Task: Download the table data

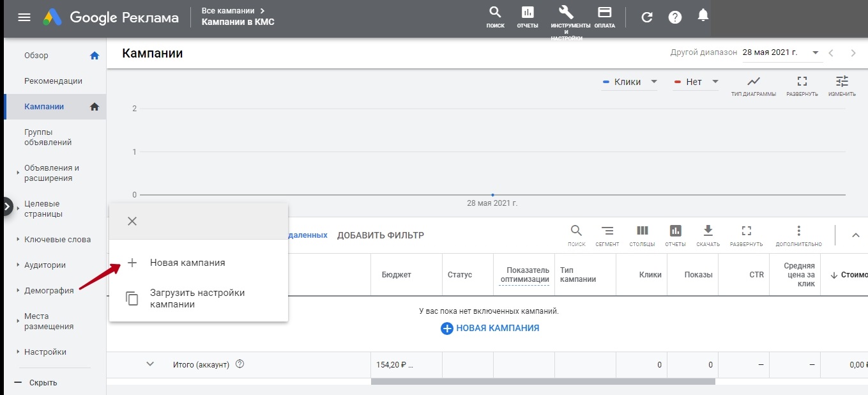Action: (708, 235)
